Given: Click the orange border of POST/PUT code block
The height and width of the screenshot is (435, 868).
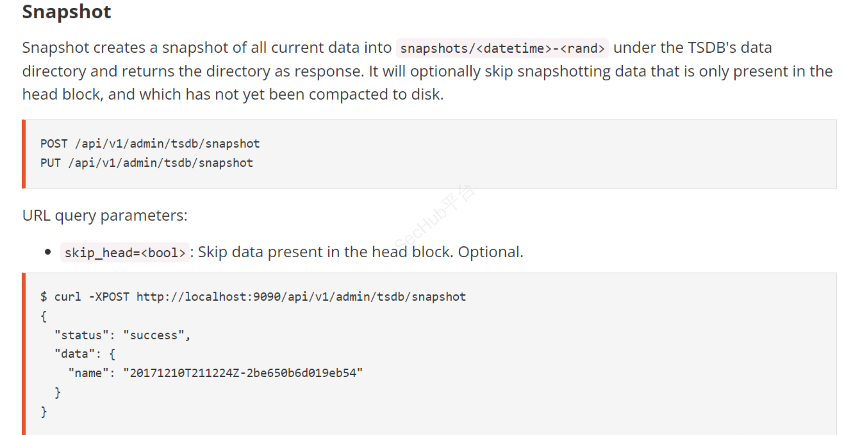Looking at the screenshot, I should coord(24,154).
